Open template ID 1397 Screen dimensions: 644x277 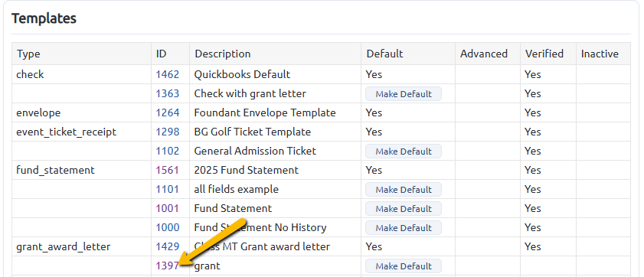[168, 266]
